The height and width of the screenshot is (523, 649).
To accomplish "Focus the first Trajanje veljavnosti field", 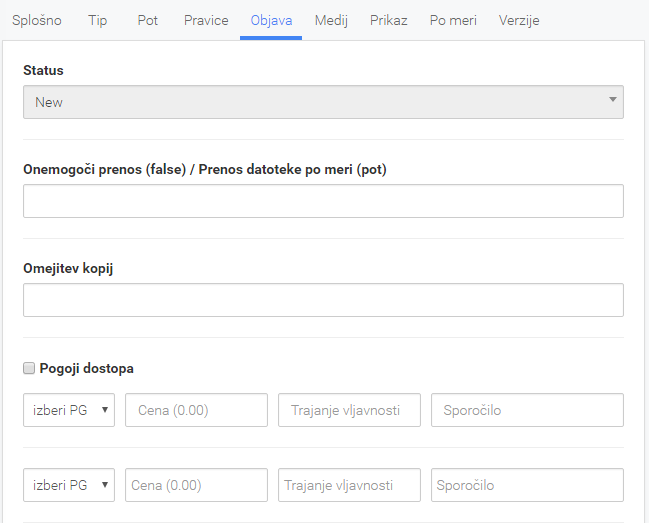I will pos(349,410).
